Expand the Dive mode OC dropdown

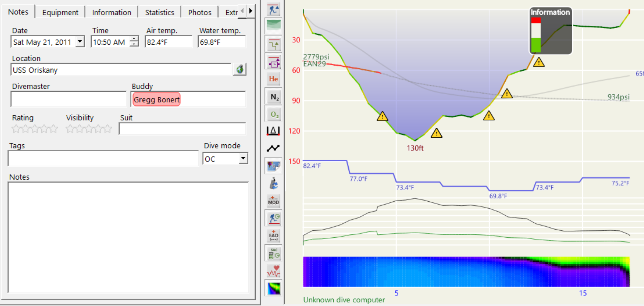243,159
